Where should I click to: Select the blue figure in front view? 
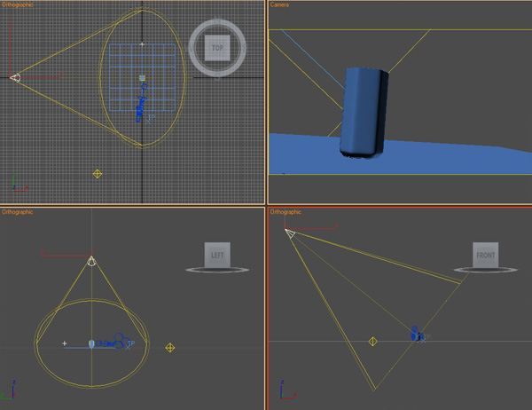click(417, 334)
